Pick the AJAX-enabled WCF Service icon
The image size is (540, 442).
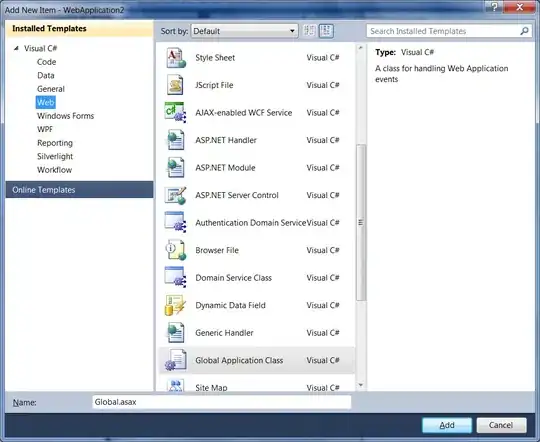point(175,112)
